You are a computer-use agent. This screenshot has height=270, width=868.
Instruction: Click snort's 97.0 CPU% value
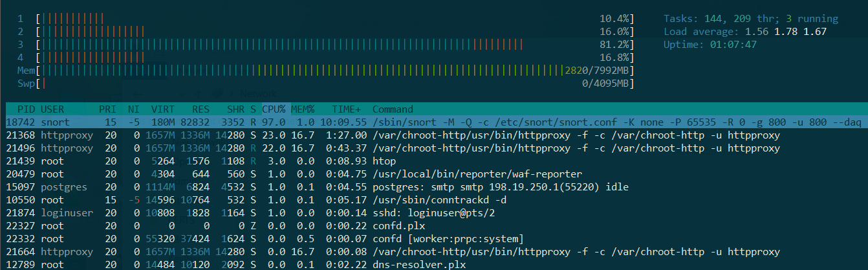pyautogui.click(x=274, y=122)
